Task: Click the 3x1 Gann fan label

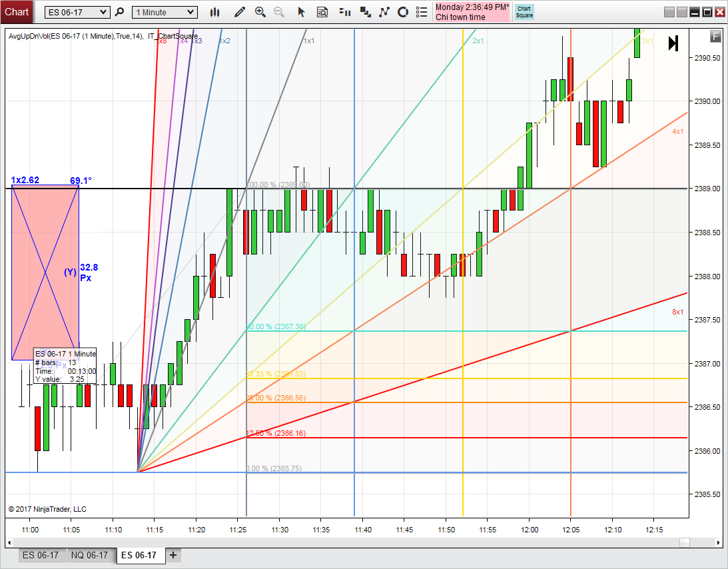Action: (x=647, y=41)
